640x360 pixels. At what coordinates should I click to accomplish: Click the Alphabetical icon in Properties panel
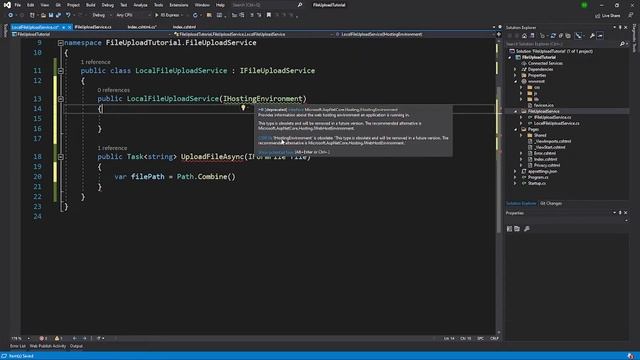[x=517, y=229]
